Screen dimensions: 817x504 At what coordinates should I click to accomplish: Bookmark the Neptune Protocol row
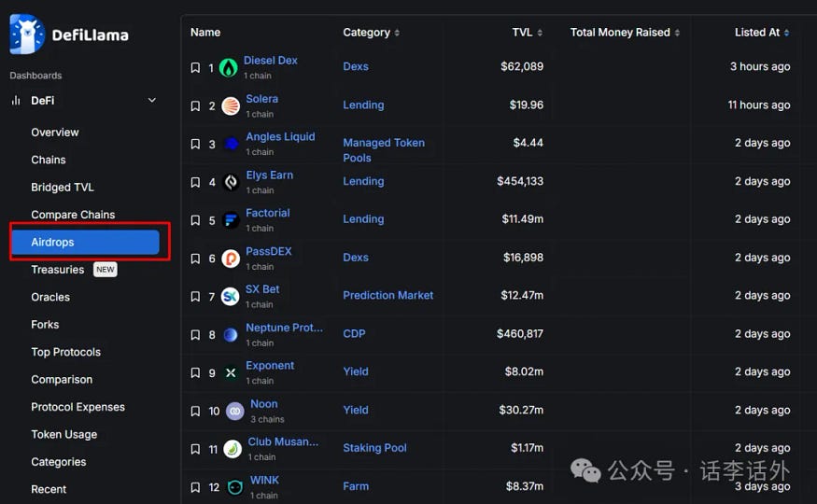coord(195,335)
